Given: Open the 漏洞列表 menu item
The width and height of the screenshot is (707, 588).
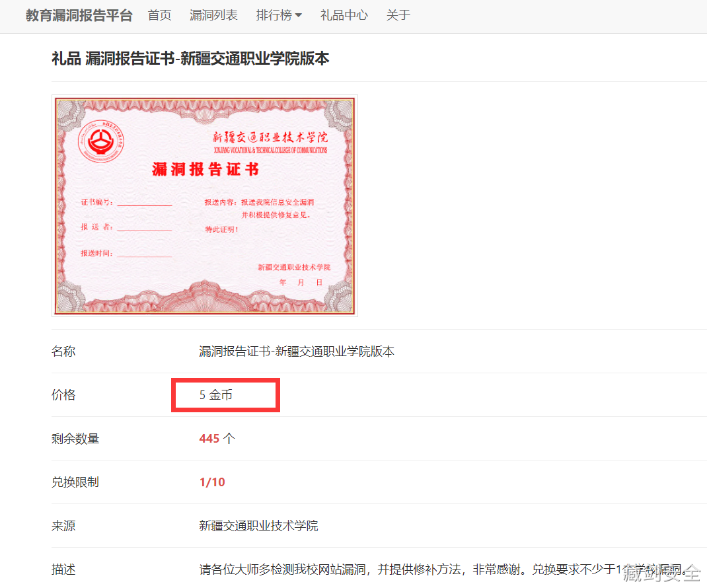Looking at the screenshot, I should 213,15.
